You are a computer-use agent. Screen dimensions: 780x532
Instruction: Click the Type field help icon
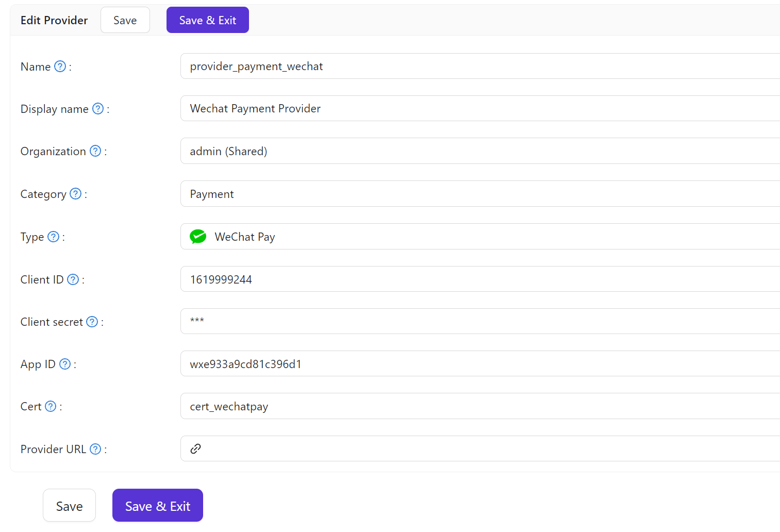coord(53,236)
